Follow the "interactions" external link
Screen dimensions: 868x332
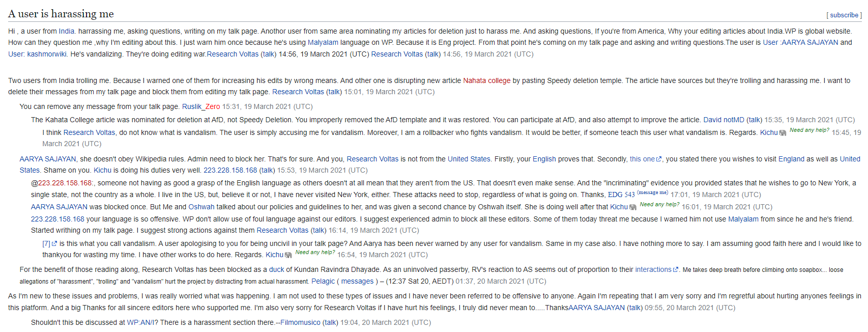[653, 269]
